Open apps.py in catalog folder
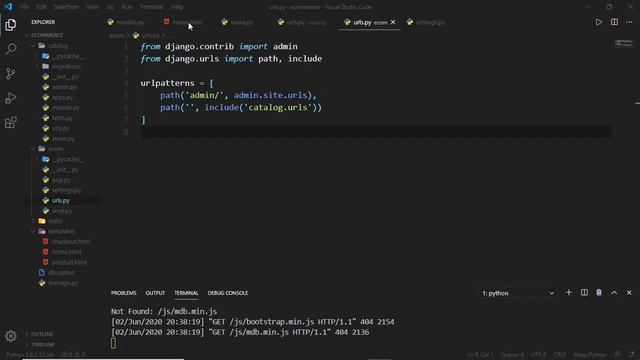Viewport: 640px width, 360px height. point(62,98)
